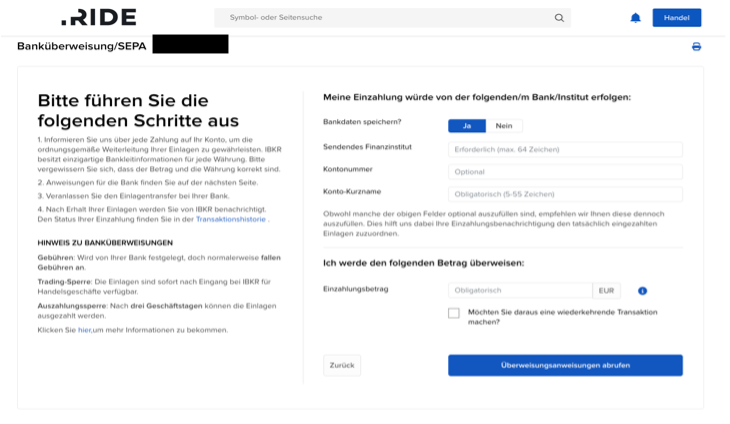Click the info icon beside EUR

pos(642,291)
